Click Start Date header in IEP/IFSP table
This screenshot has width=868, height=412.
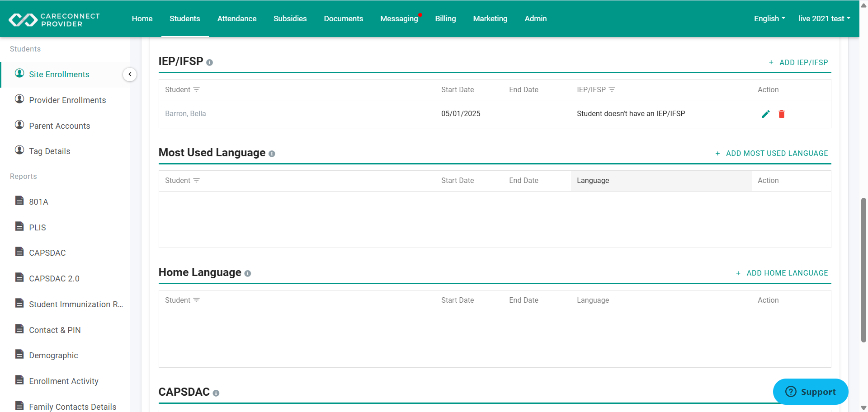coord(458,90)
